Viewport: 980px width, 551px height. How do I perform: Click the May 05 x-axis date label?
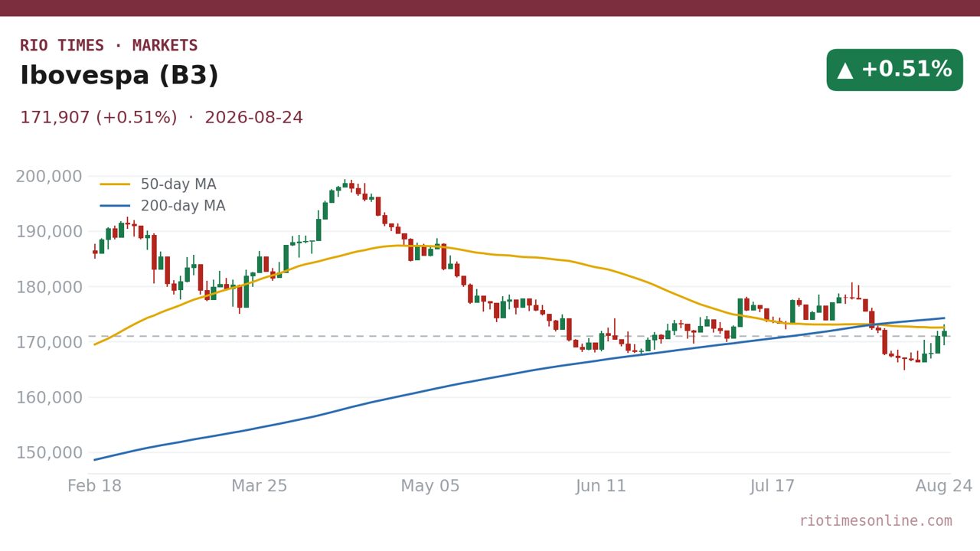coord(430,487)
